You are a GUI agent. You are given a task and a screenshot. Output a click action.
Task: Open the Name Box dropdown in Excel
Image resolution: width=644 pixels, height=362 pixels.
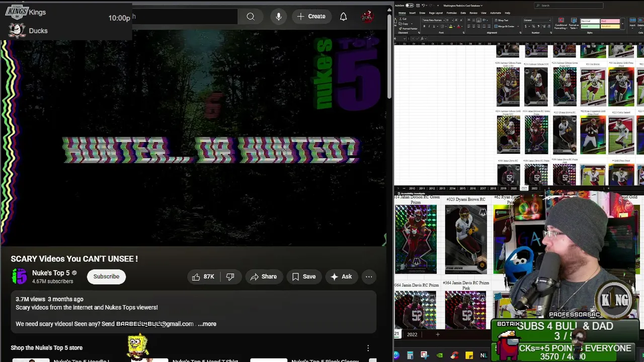point(405,38)
